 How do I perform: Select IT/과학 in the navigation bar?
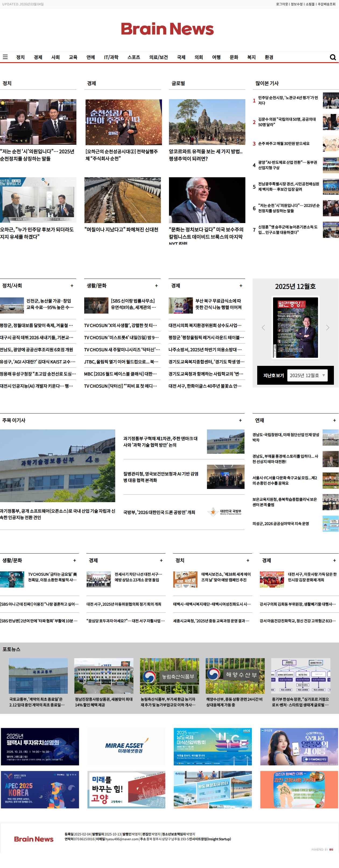coord(111,57)
